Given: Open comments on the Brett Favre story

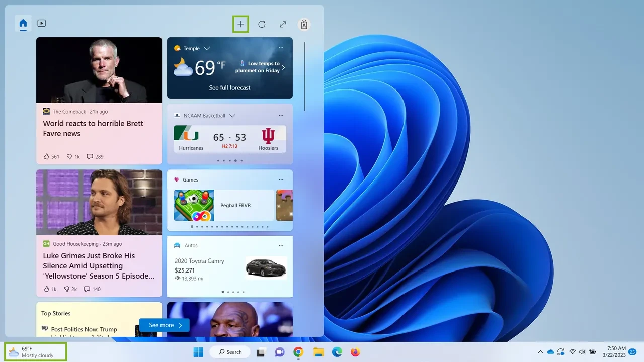Looking at the screenshot, I should [90, 156].
